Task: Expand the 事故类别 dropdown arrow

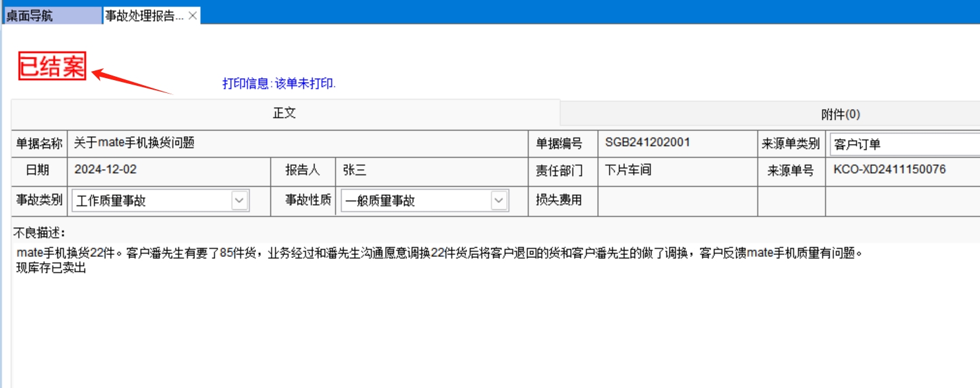Action: 240,201
